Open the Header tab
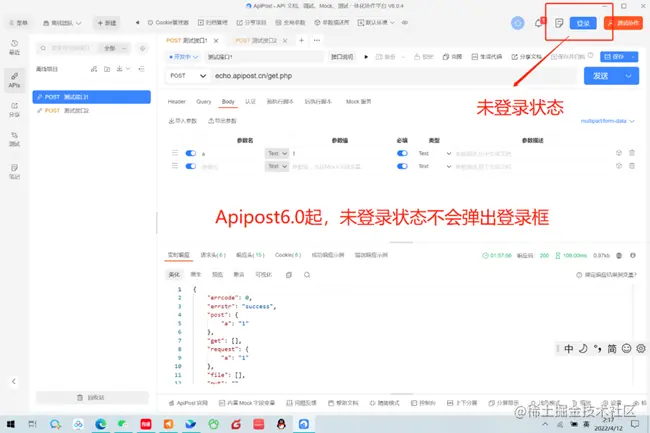 [177, 102]
